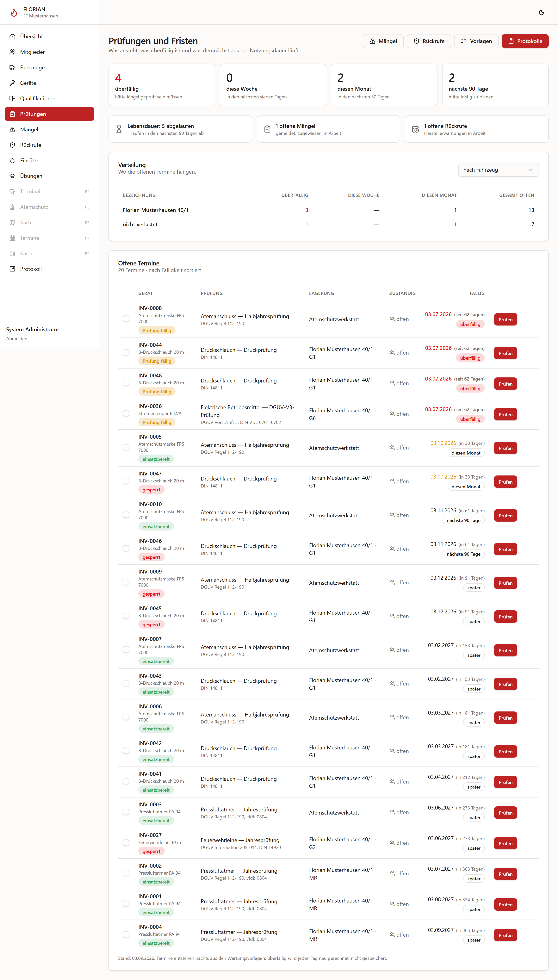The width and height of the screenshot is (558, 980).
Task: Click person icon next to offen for INV-0004
Action: click(x=392, y=935)
